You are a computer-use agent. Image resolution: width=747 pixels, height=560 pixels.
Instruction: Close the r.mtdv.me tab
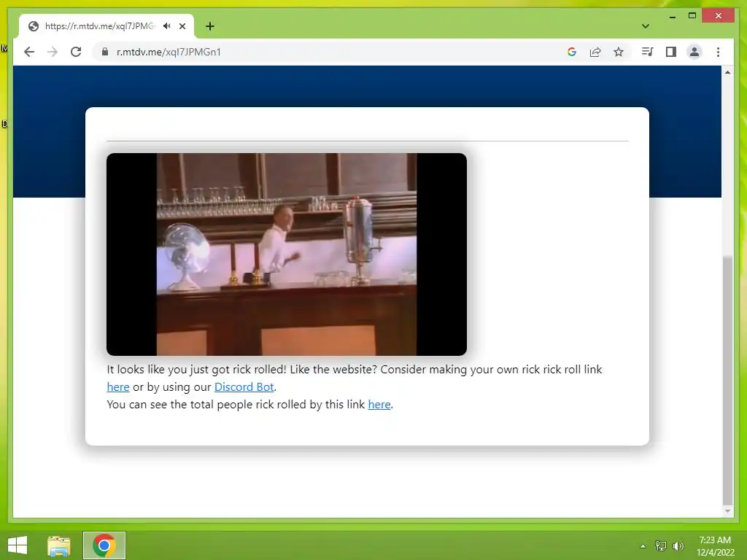pyautogui.click(x=182, y=26)
